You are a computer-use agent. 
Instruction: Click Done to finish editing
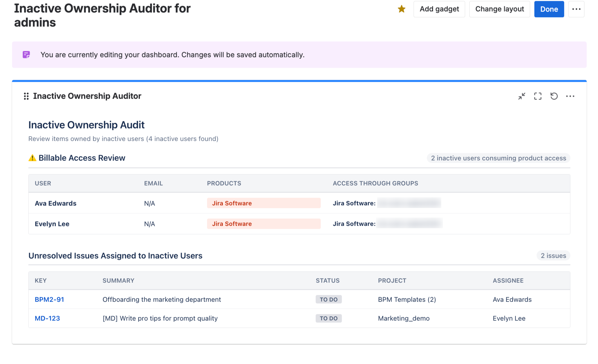tap(549, 9)
